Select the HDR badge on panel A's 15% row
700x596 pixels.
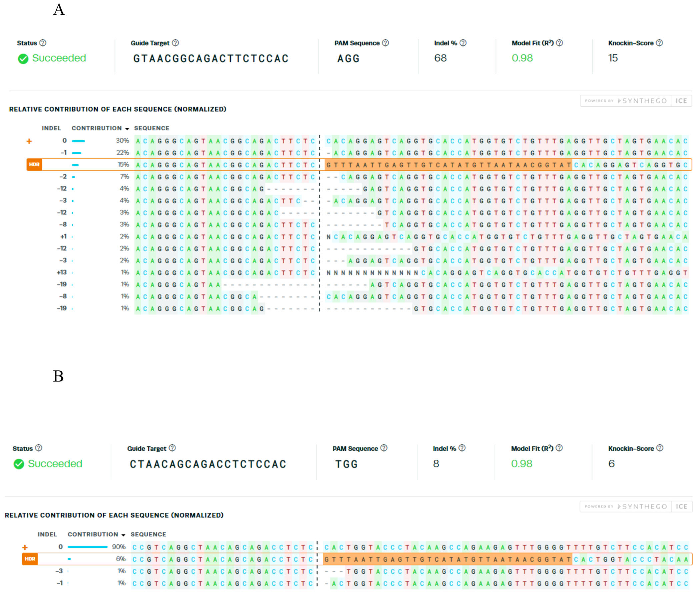coord(34,165)
